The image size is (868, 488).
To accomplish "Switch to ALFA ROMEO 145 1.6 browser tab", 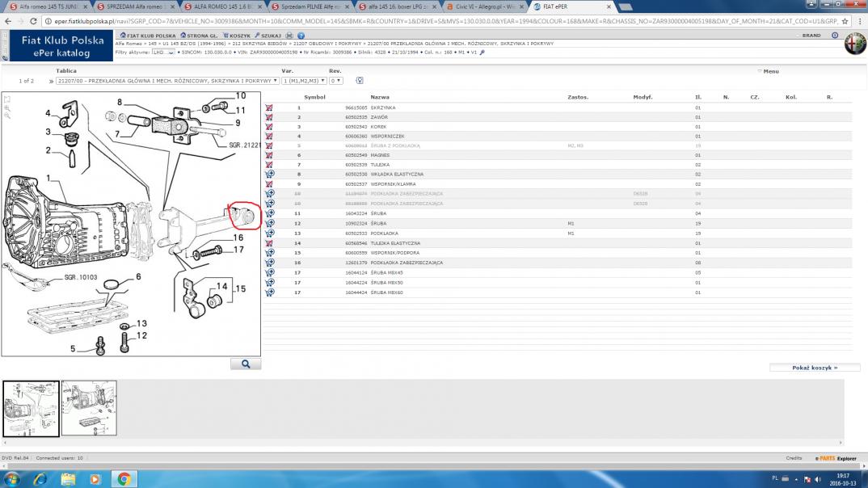I will 222,6.
